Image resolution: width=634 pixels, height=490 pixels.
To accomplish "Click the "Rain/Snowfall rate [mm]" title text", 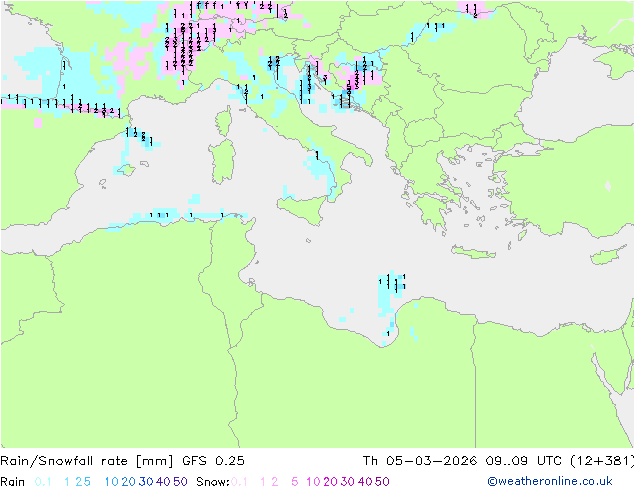I will (x=87, y=461).
